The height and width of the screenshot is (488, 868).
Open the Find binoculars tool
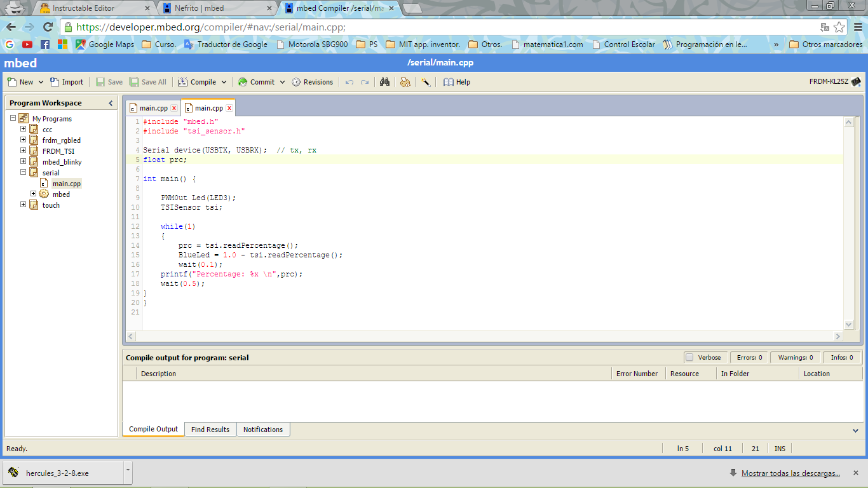(x=384, y=82)
